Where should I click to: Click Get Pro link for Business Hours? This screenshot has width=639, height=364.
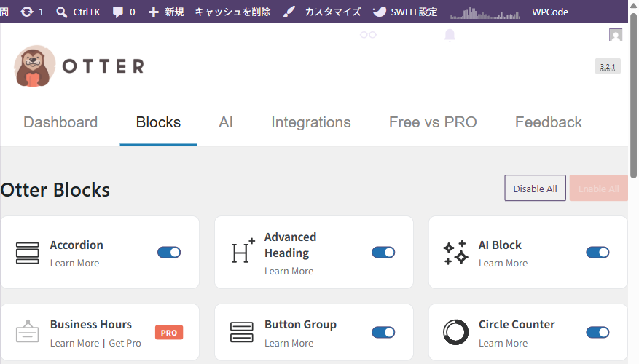click(x=125, y=343)
